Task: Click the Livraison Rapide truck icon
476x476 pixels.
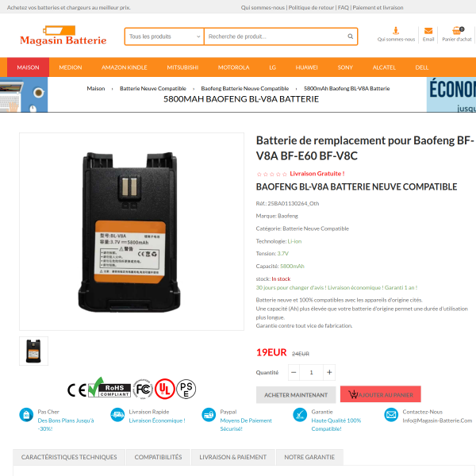Action: pyautogui.click(x=117, y=415)
